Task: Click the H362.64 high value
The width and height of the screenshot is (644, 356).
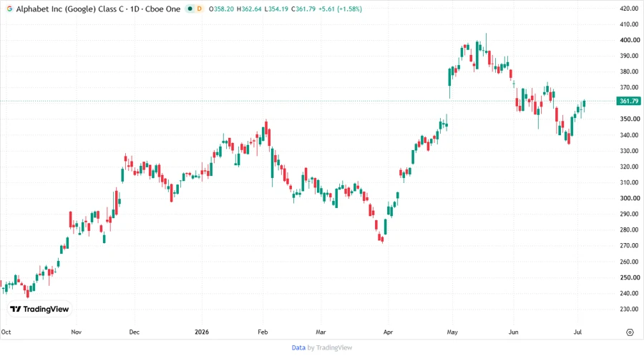Action: [248, 9]
